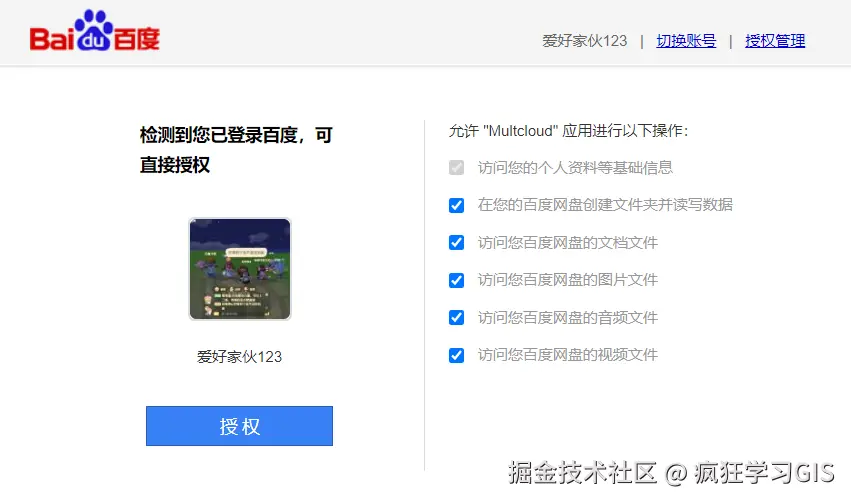Uncheck 访问您百度网盘的音频文件
The height and width of the screenshot is (503, 851).
tap(456, 317)
